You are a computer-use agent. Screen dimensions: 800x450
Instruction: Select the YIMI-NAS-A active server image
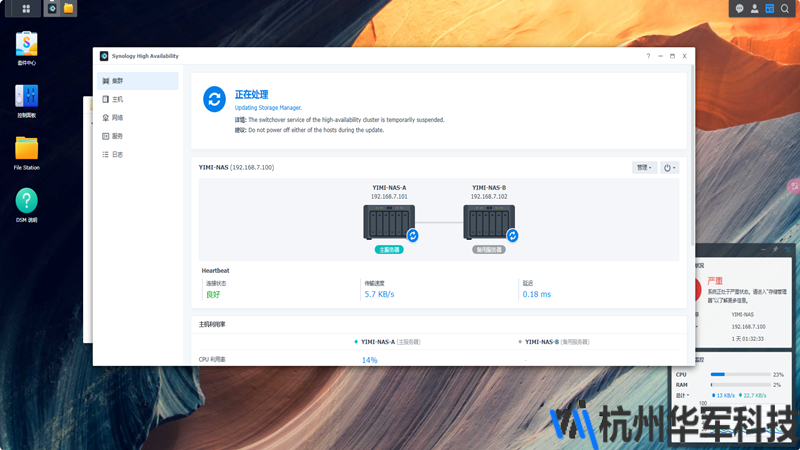(x=389, y=221)
